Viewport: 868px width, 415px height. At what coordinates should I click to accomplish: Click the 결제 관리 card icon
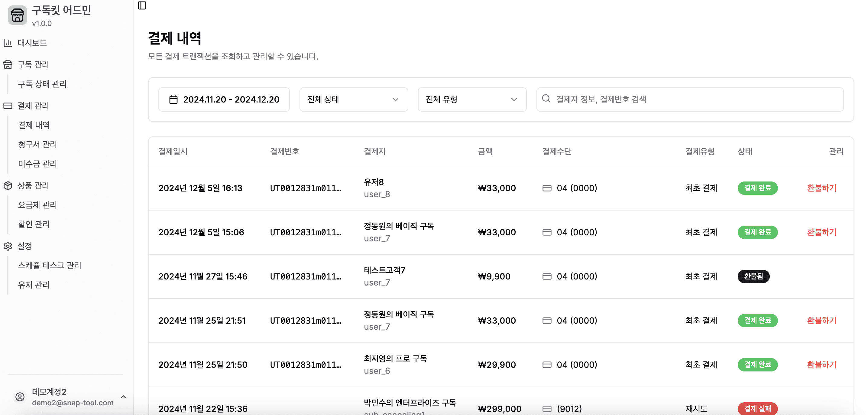point(8,106)
